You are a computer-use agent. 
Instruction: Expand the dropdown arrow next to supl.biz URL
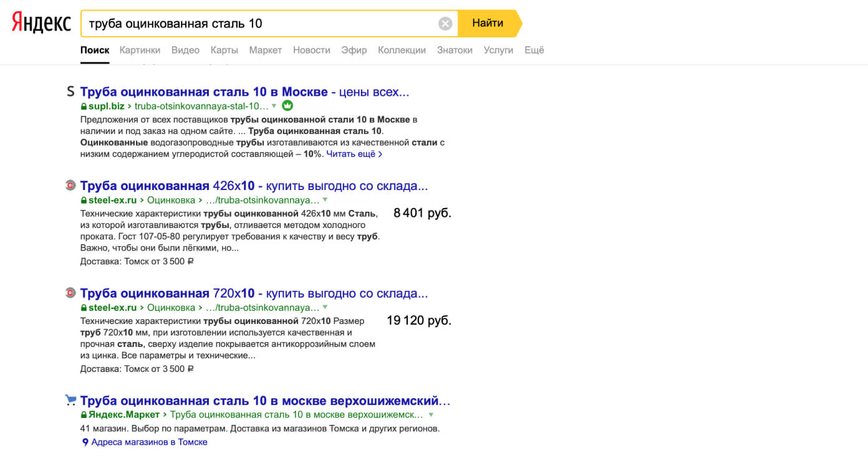point(274,106)
